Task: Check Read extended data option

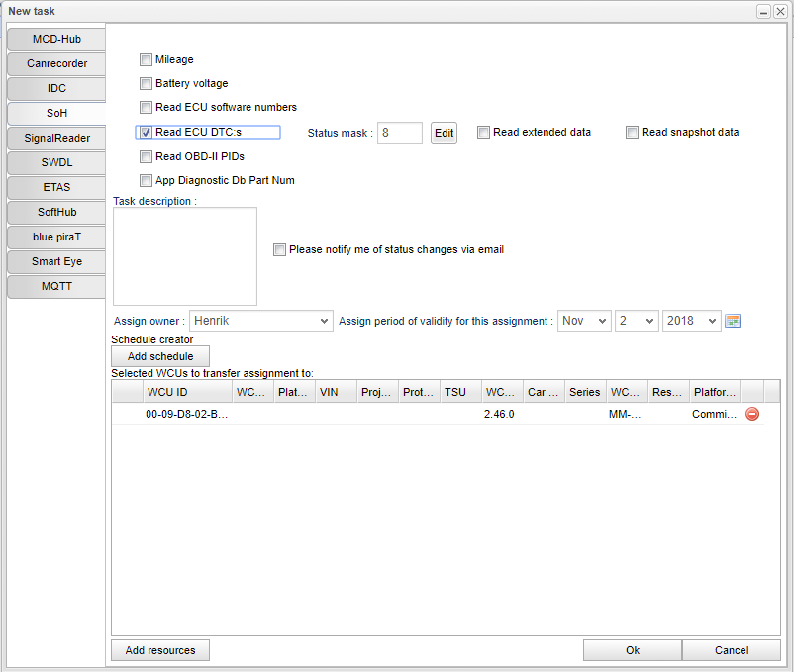Action: pyautogui.click(x=484, y=133)
